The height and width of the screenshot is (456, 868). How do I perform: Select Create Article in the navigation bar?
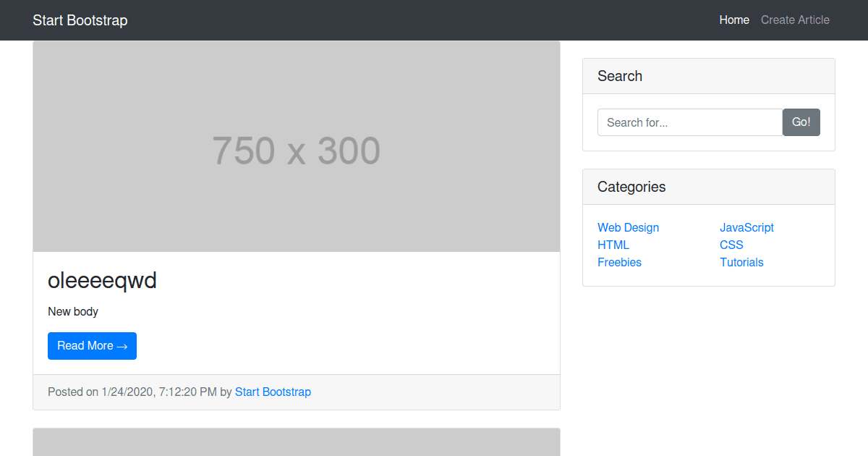coord(795,20)
